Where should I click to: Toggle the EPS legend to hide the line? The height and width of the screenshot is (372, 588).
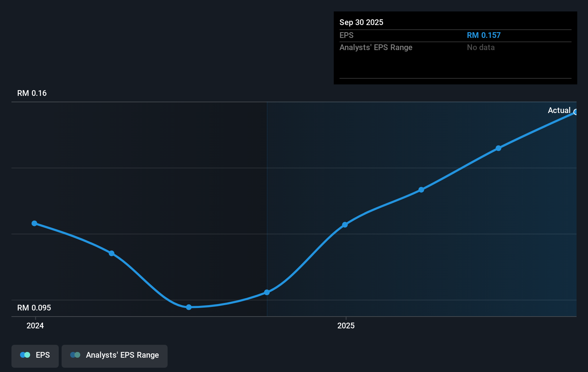pos(35,355)
